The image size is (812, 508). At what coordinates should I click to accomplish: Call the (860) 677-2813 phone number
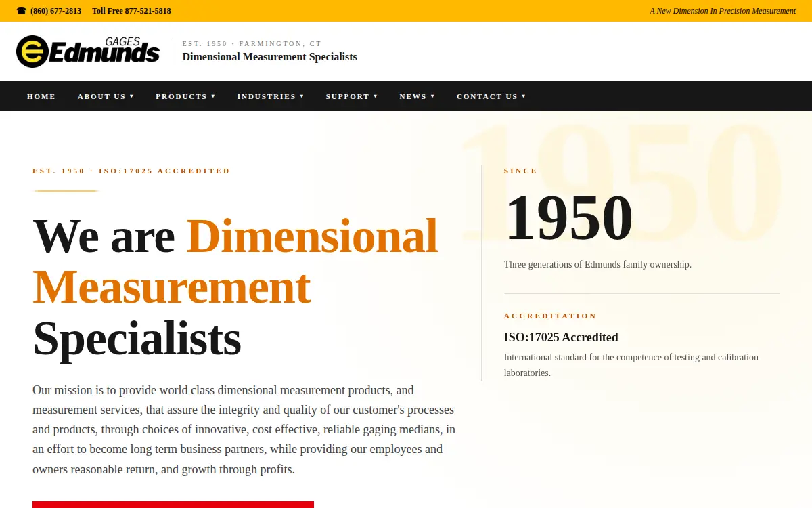pyautogui.click(x=55, y=11)
